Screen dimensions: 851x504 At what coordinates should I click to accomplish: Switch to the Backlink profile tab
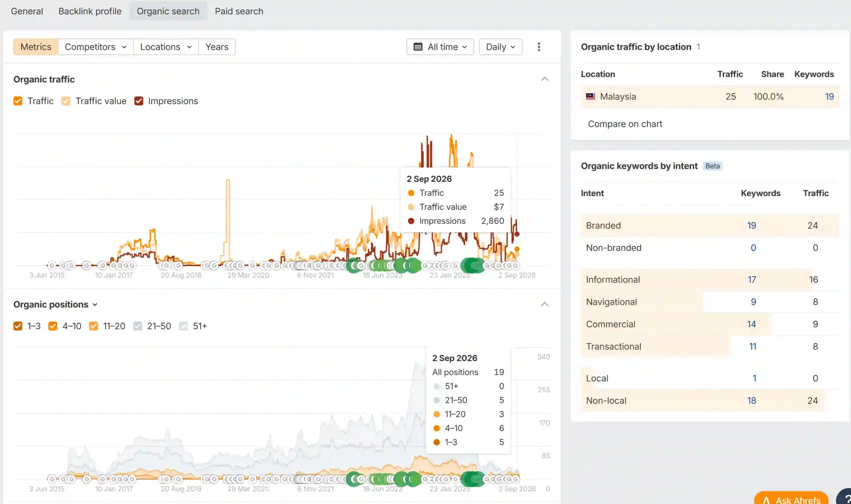coord(90,11)
